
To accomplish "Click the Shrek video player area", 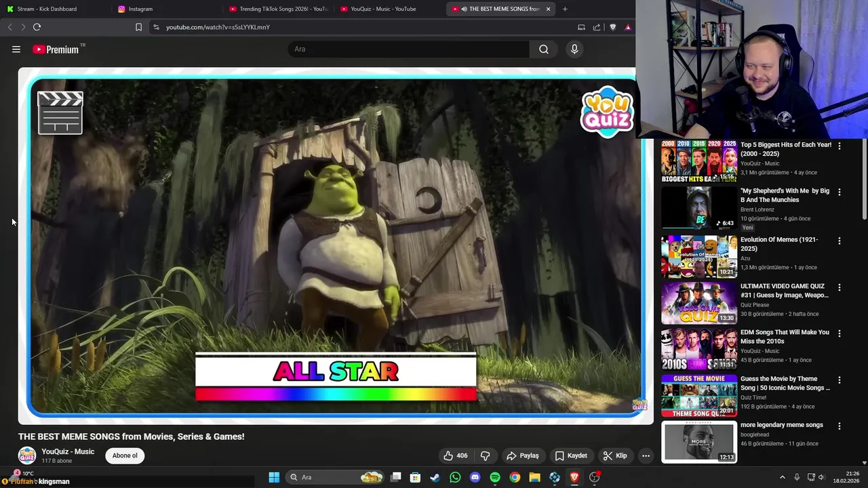I will (x=336, y=245).
